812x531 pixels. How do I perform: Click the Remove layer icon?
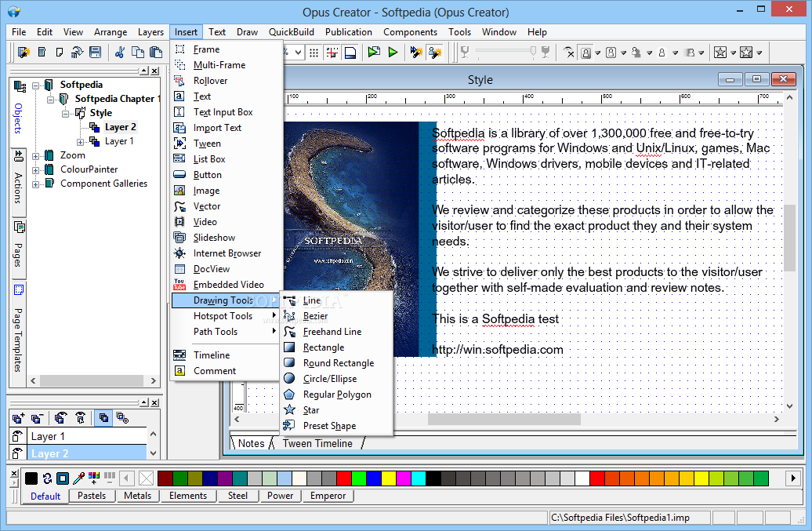37,417
